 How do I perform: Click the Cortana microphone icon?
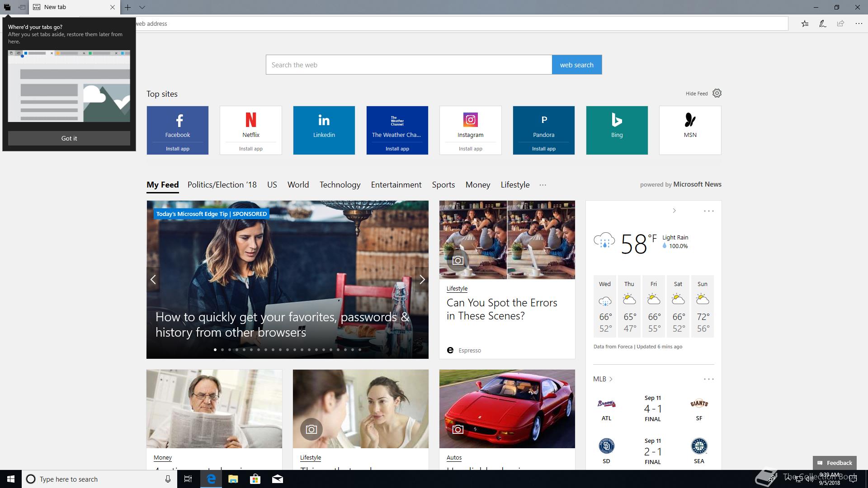tap(168, 479)
